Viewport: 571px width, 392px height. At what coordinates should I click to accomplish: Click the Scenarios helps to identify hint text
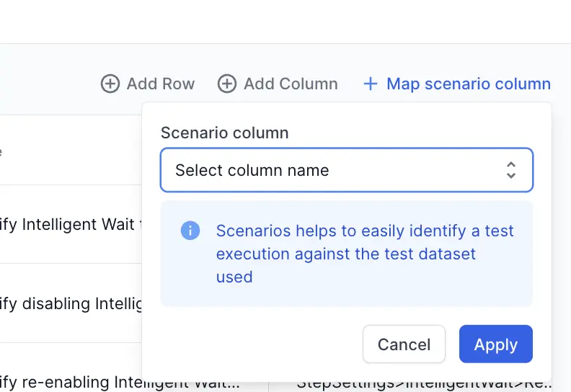[x=365, y=254]
